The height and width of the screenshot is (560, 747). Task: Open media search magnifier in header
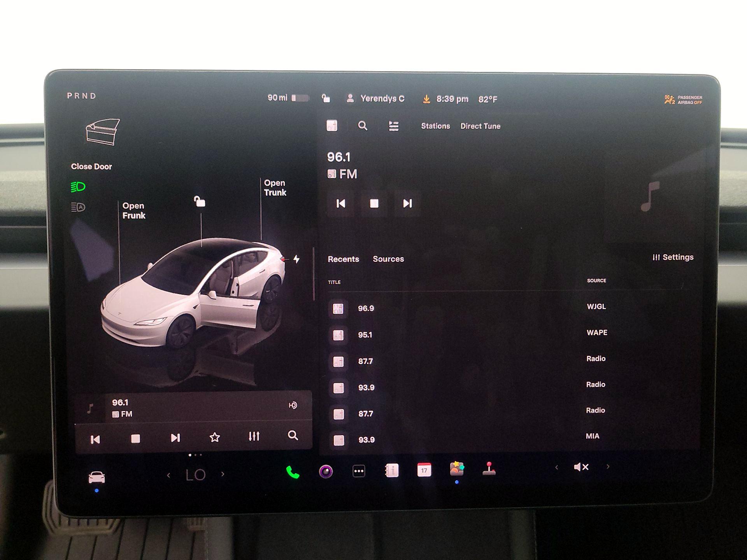[x=363, y=126]
